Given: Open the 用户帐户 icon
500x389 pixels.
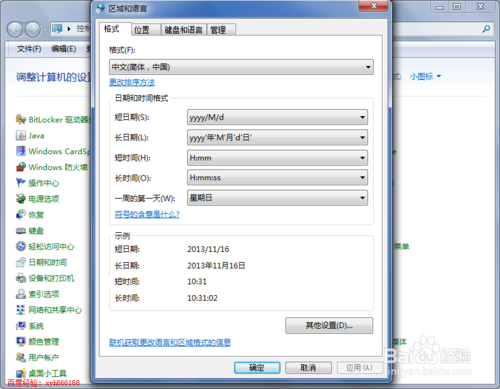Looking at the screenshot, I should (x=21, y=357).
